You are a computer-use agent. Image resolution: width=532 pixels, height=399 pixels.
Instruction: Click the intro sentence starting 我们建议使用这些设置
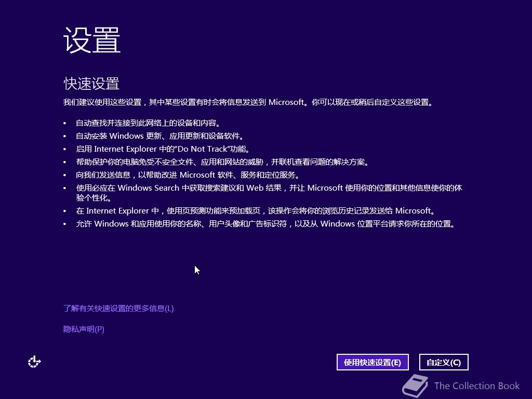[249, 102]
